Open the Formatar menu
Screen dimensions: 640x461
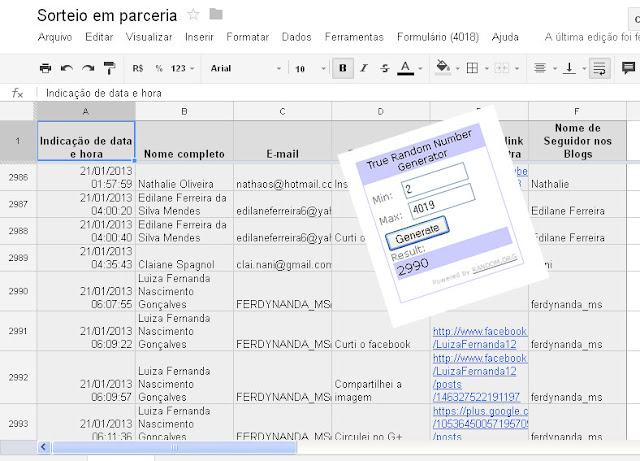coord(248,37)
